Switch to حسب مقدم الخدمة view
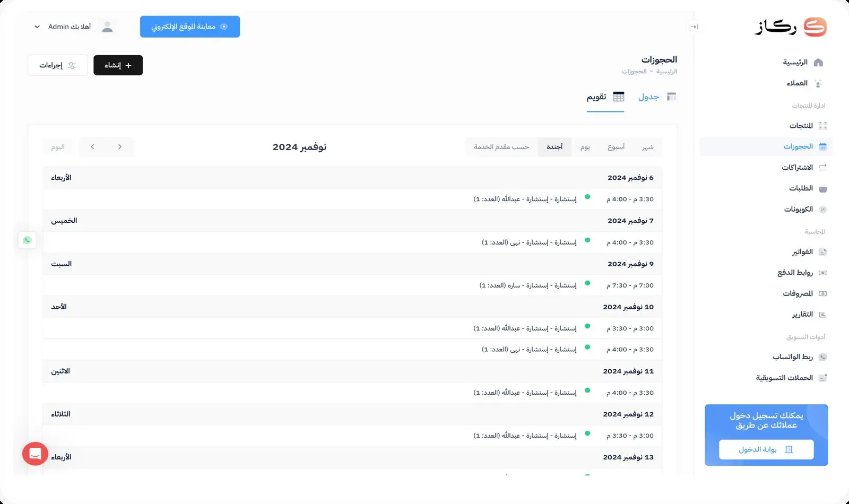The width and height of the screenshot is (849, 504). click(x=501, y=147)
